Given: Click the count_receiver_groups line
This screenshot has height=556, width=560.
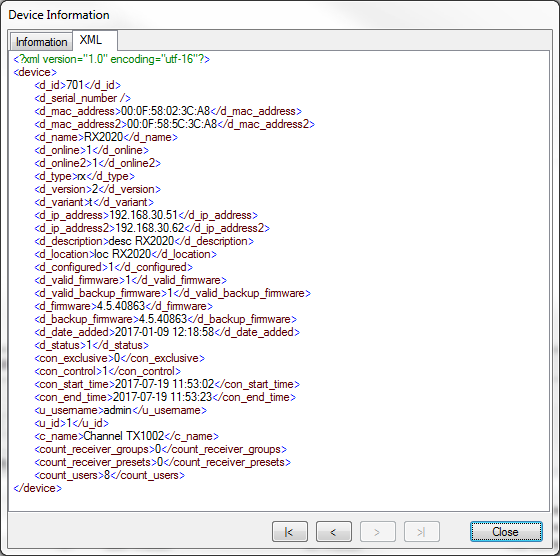Looking at the screenshot, I should tap(160, 449).
